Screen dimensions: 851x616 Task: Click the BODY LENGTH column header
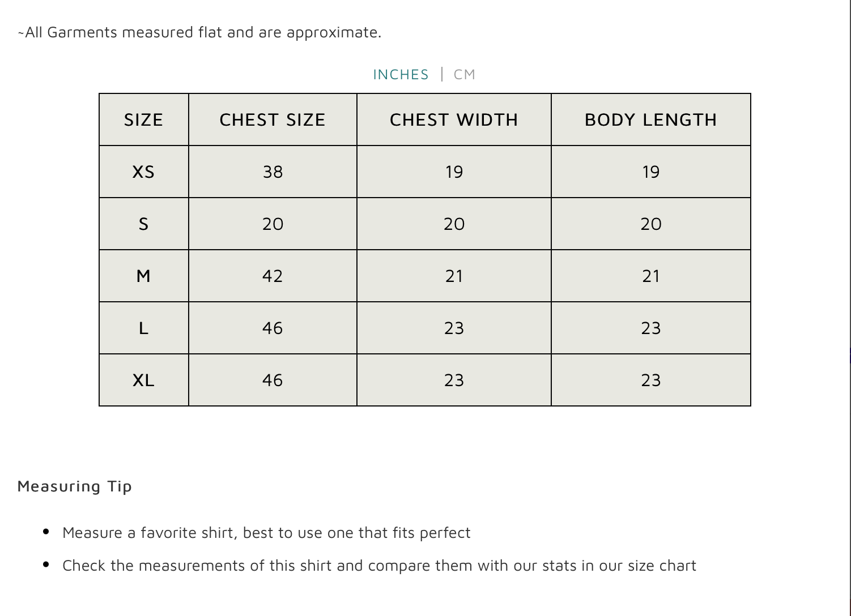[x=650, y=120]
